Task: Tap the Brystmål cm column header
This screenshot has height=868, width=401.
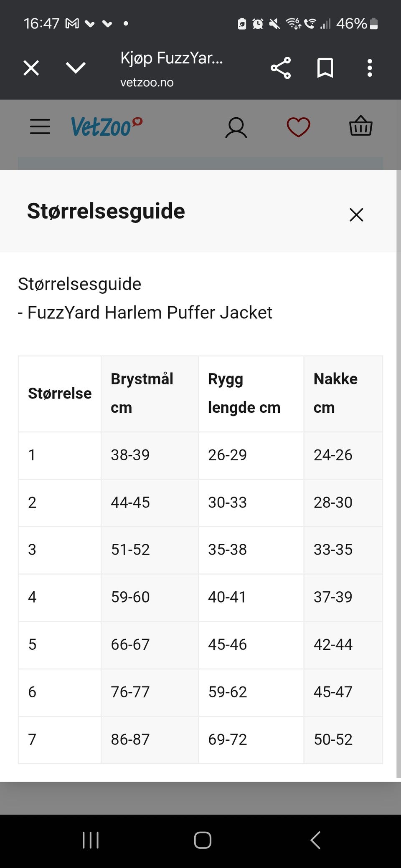Action: [142, 393]
